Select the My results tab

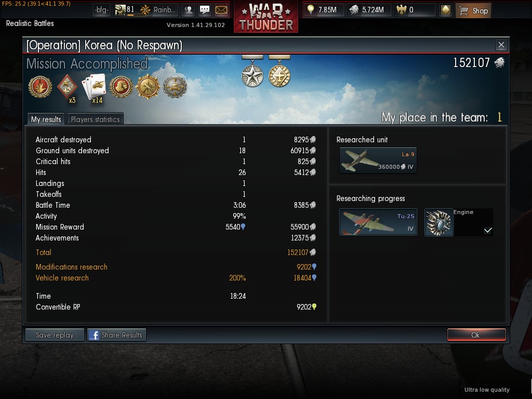tap(46, 119)
